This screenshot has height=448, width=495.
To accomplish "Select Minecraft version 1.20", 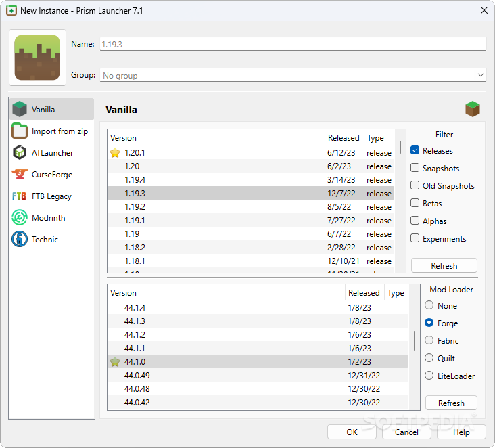I will [x=251, y=166].
